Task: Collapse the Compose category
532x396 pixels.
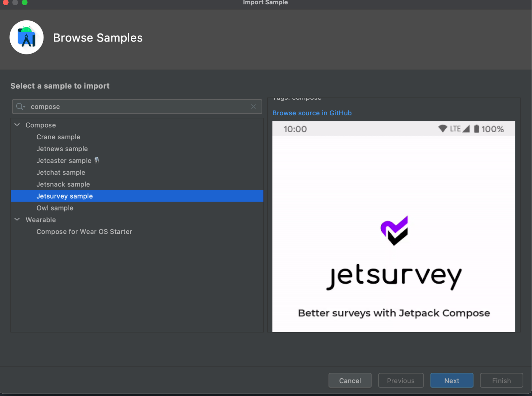Action: click(17, 125)
